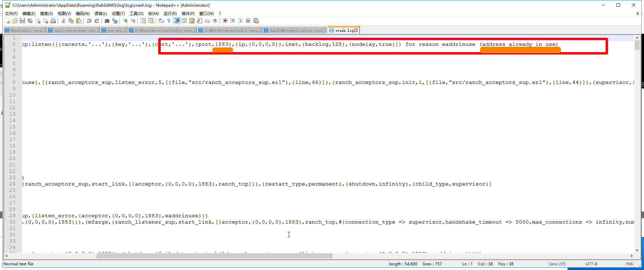Open the 设置(T) menu
The height and width of the screenshot is (270, 644).
coord(118,14)
